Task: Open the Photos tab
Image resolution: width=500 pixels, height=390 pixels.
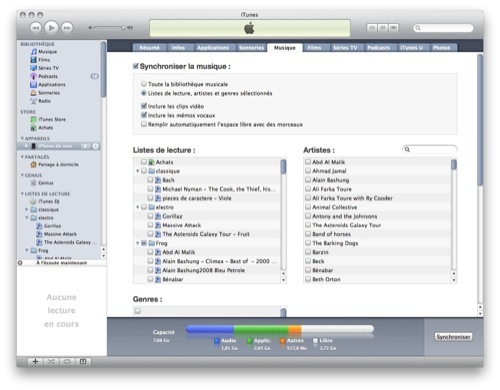Action: (x=442, y=48)
